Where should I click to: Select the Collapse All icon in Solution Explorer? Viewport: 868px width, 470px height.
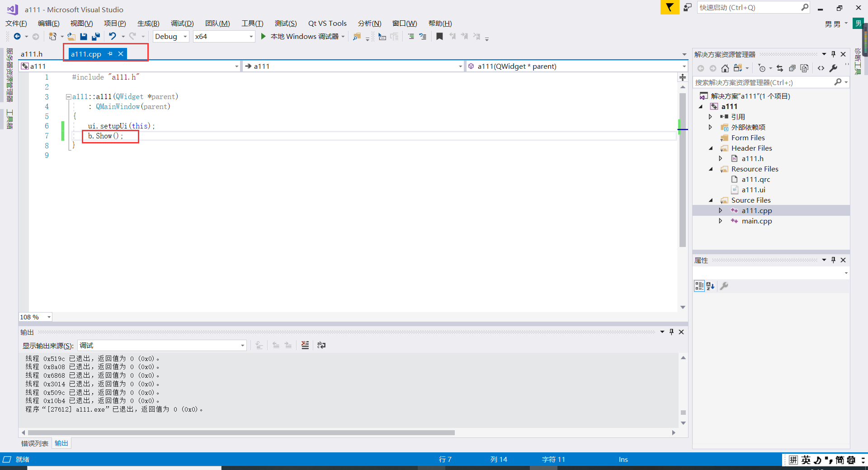coord(792,69)
